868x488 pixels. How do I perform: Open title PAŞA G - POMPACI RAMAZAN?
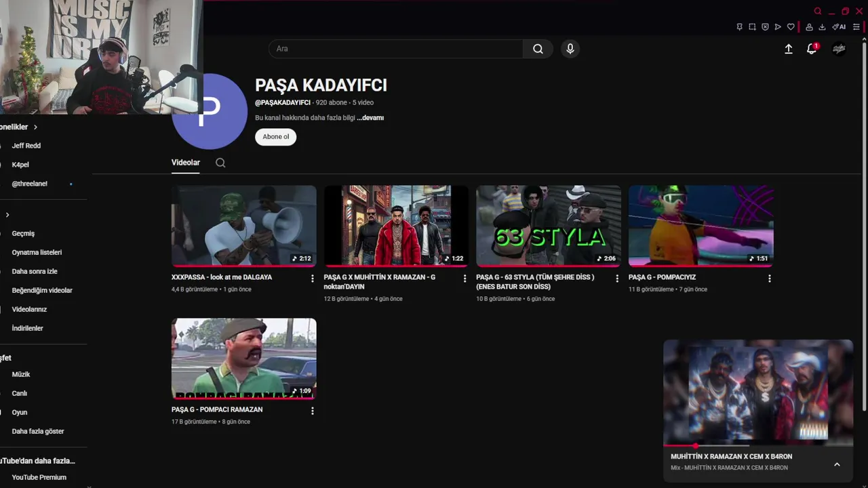tap(217, 409)
